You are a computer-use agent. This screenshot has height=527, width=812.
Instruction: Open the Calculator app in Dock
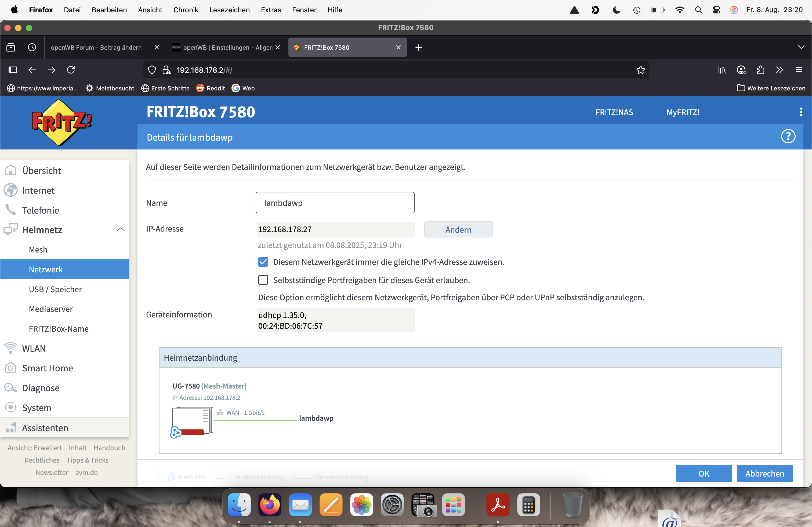(528, 505)
